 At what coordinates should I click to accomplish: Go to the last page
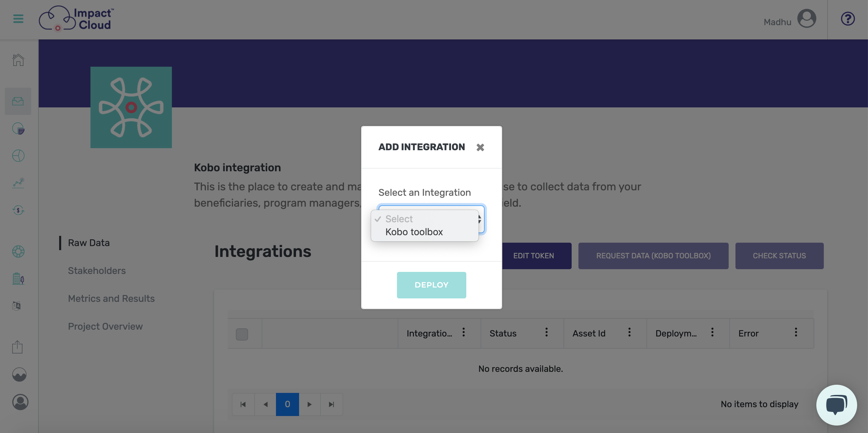[x=331, y=404]
